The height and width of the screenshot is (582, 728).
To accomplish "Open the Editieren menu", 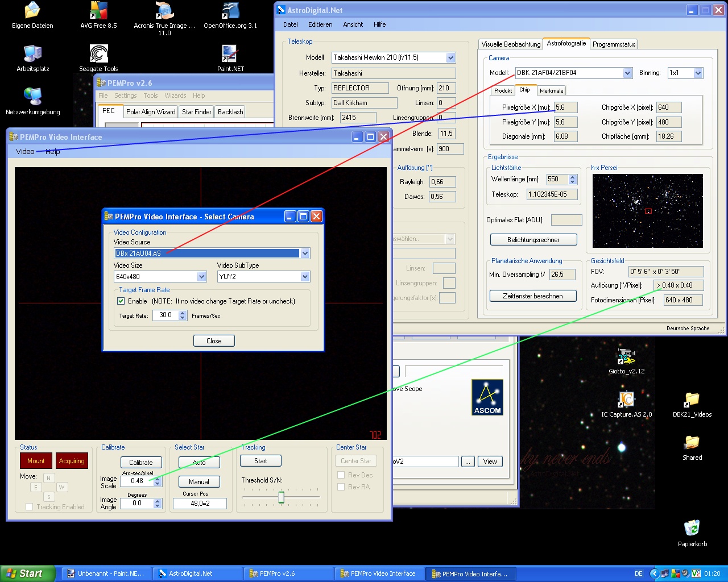I will 320,24.
